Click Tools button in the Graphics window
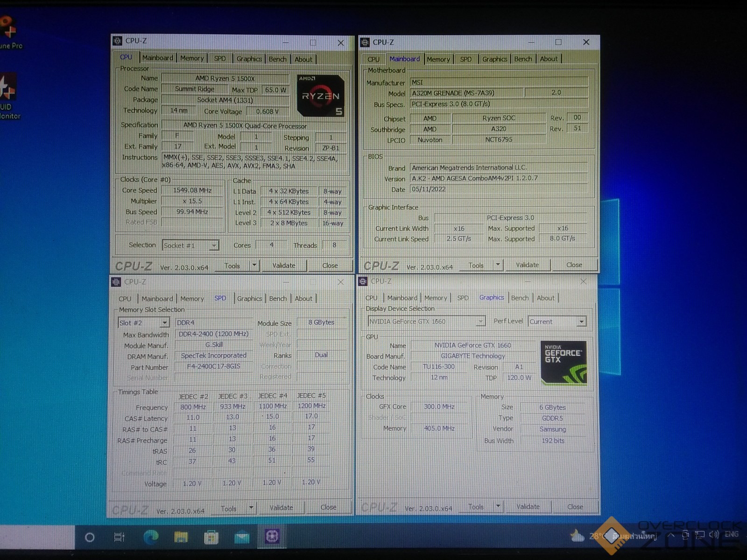 pos(476,507)
